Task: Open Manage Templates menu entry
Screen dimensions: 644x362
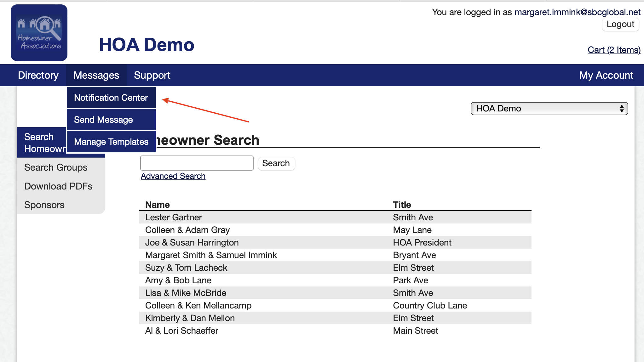Action: pos(111,142)
